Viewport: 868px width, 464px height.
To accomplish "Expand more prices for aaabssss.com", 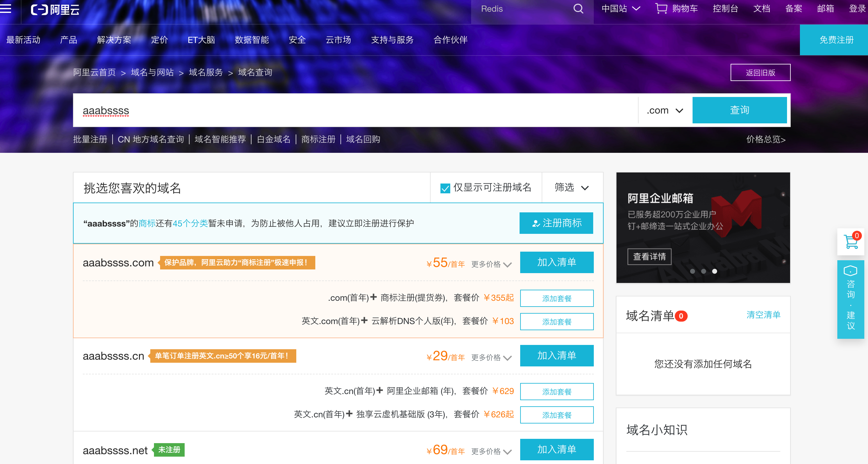I will pos(491,264).
